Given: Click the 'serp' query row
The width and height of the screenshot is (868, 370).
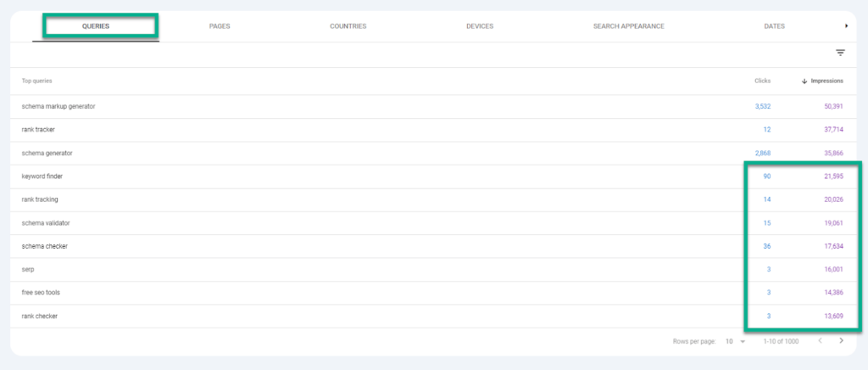Looking at the screenshot, I should (29, 270).
